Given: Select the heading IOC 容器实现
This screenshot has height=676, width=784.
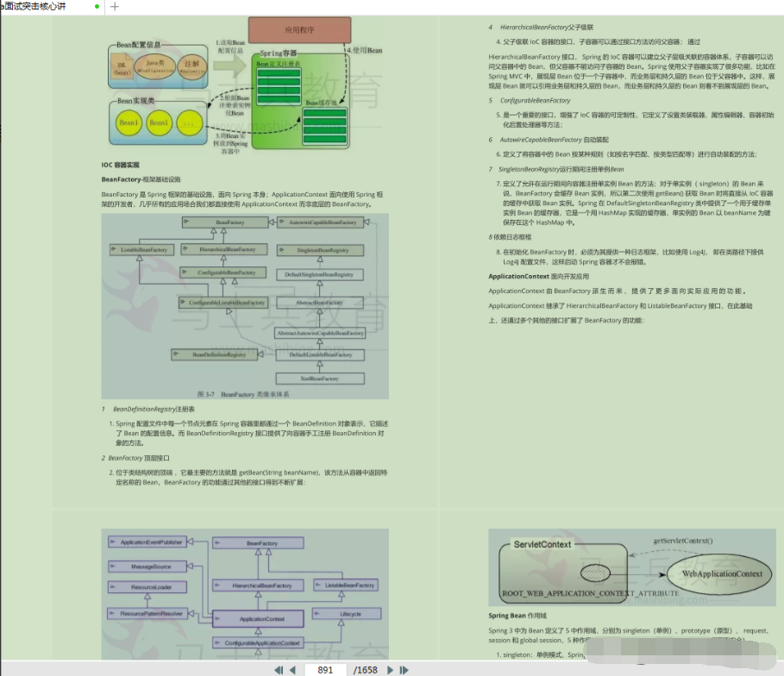Looking at the screenshot, I should [x=121, y=165].
